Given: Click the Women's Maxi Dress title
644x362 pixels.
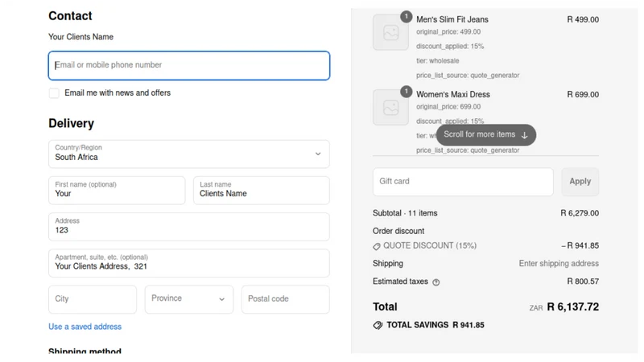Looking at the screenshot, I should (453, 94).
